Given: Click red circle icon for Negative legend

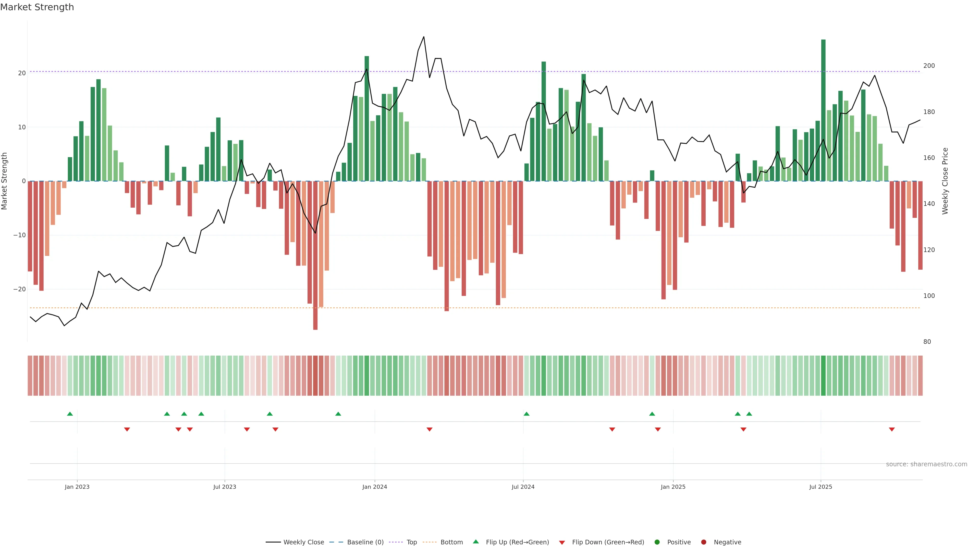Looking at the screenshot, I should point(703,542).
